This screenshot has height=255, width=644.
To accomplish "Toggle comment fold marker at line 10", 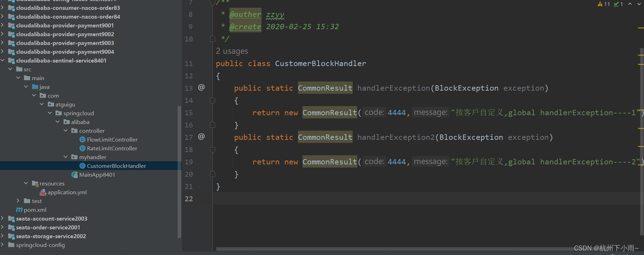I will point(212,39).
